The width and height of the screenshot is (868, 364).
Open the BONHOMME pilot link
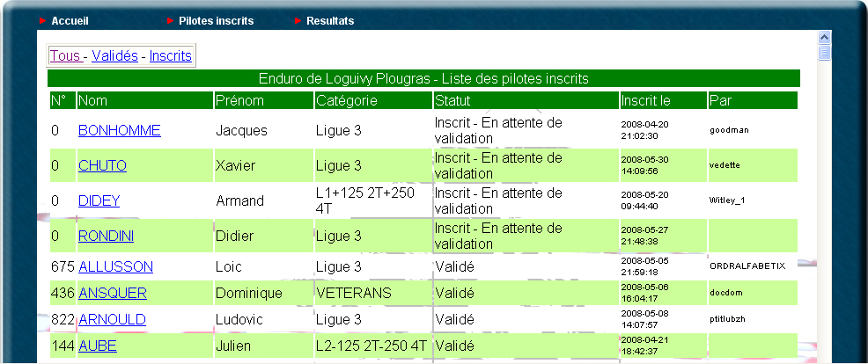coord(120,130)
